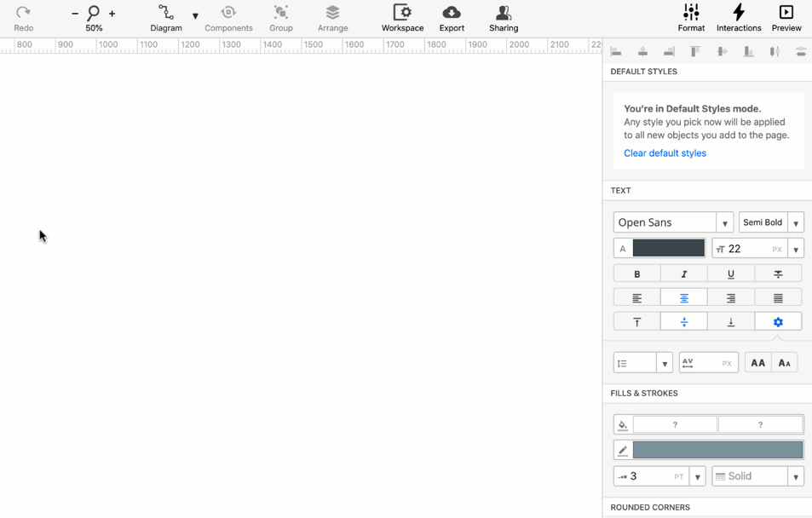Toggle bold text formatting
Screen dimensions: 812x518
coord(636,273)
